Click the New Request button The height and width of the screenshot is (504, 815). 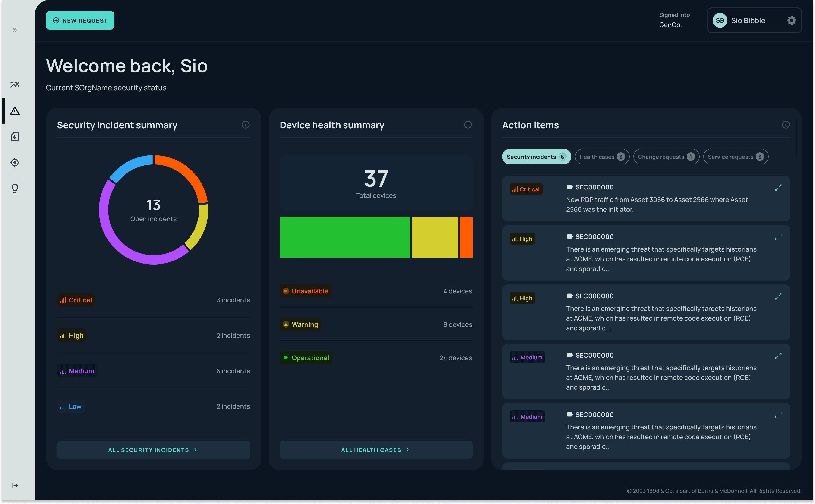(80, 21)
